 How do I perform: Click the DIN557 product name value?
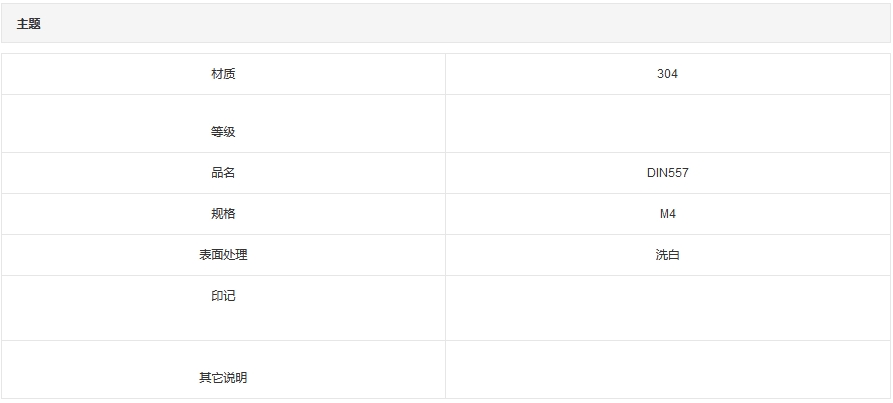click(x=667, y=173)
